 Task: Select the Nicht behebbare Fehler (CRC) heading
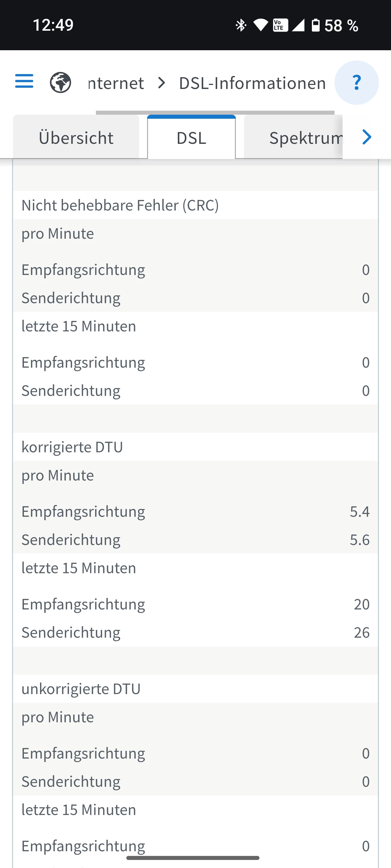point(120,205)
